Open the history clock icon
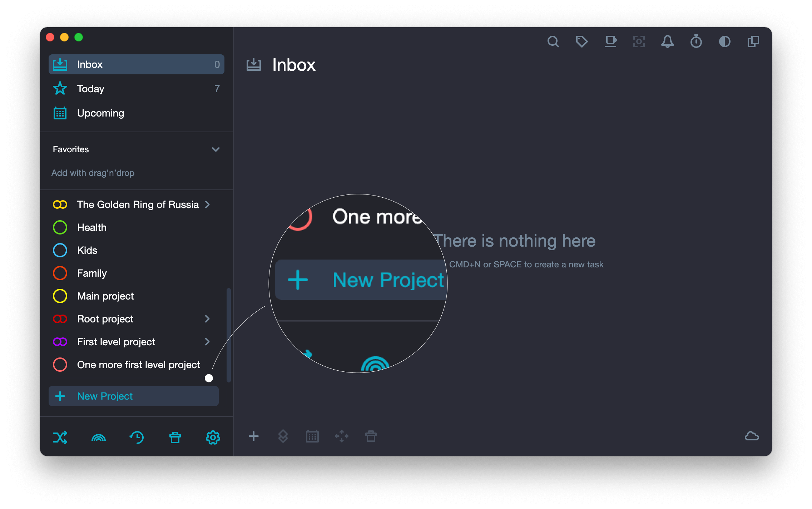Viewport: 812px width, 509px height. [137, 438]
